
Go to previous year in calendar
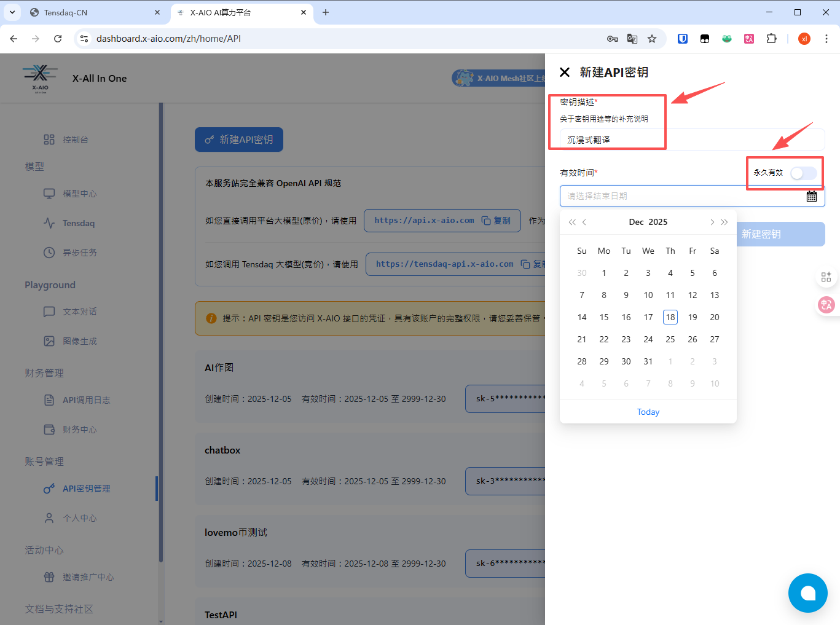(x=572, y=222)
